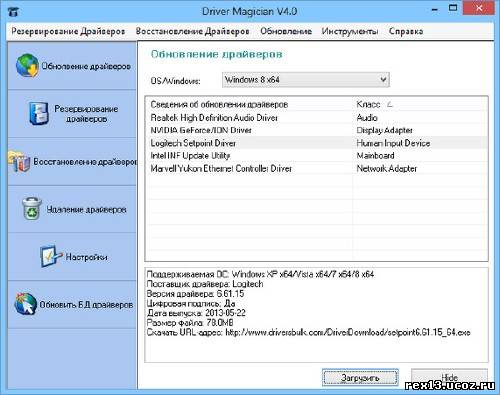Open the Справка menu
The image size is (500, 395).
406,31
